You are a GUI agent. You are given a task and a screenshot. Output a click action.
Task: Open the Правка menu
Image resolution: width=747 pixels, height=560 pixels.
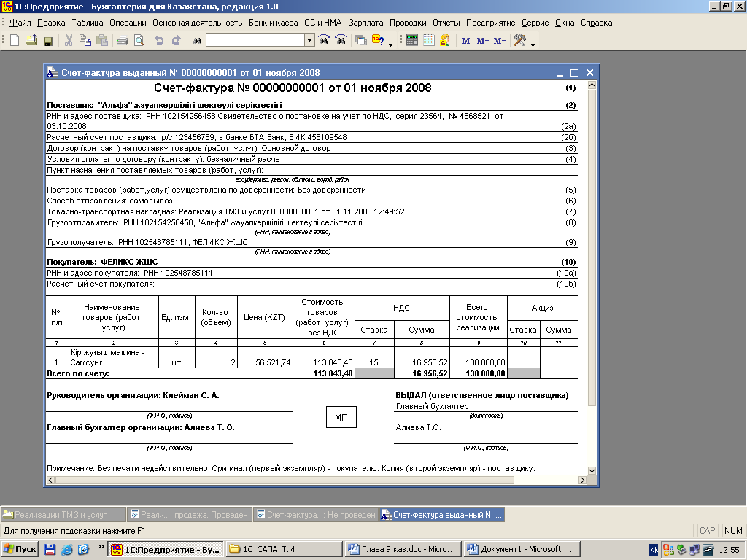tap(51, 23)
